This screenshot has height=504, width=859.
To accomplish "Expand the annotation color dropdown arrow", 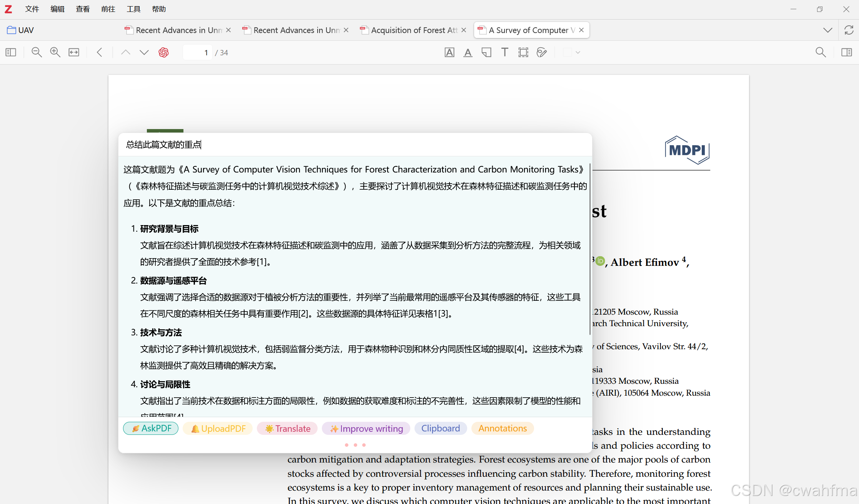I will point(578,52).
